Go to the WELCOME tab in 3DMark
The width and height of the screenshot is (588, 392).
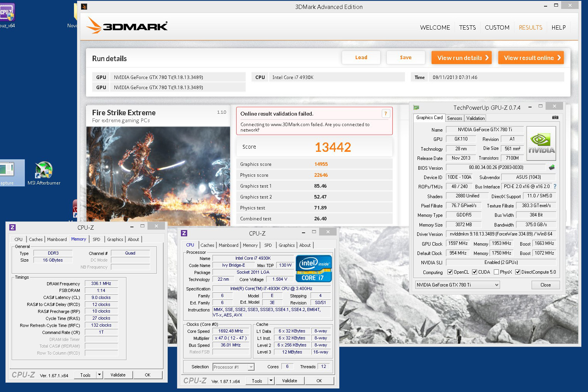(x=435, y=28)
